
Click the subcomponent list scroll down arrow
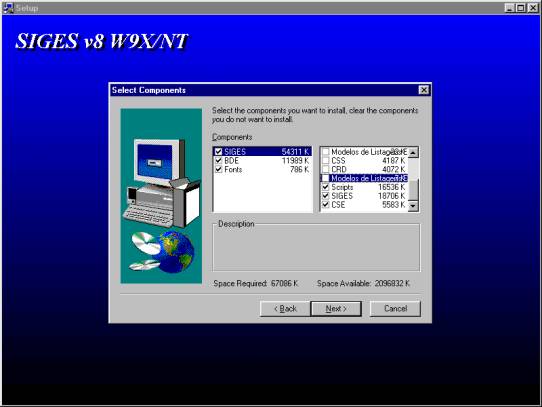[x=413, y=206]
